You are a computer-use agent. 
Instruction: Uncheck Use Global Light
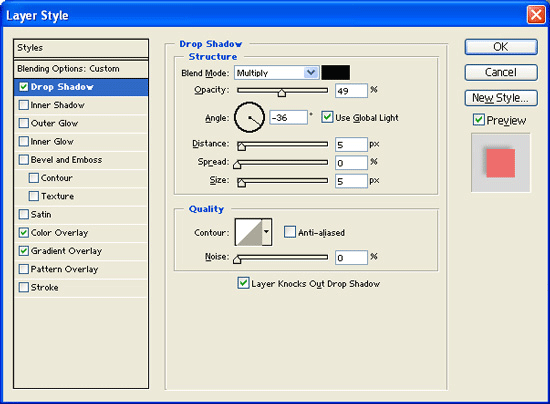point(327,117)
